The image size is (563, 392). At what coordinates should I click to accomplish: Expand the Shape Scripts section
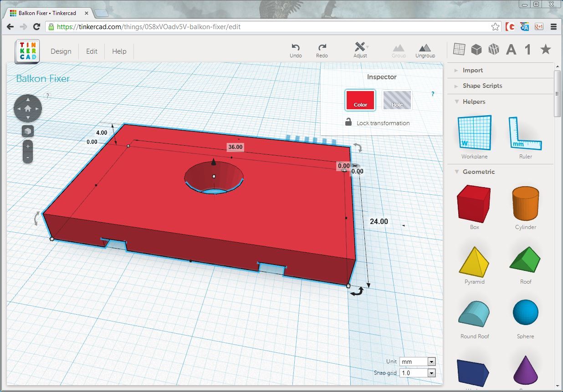coord(482,86)
